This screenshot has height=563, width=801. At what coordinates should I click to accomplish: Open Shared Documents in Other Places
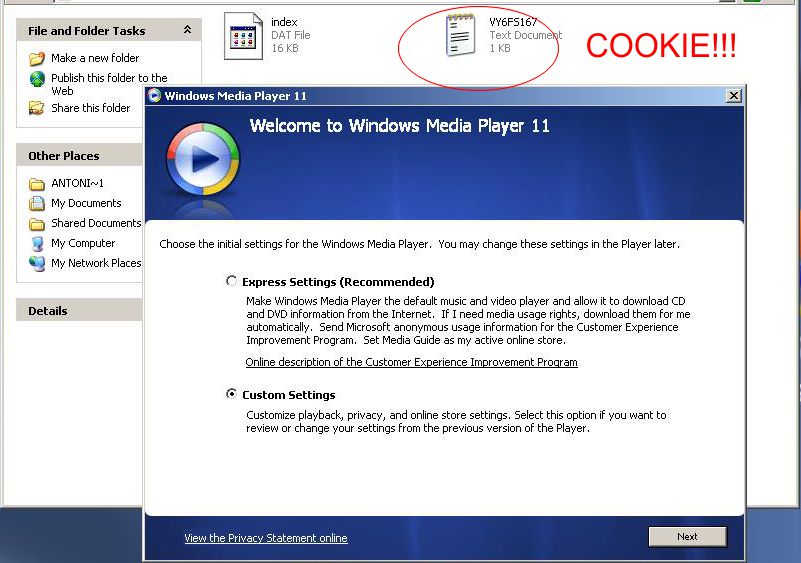96,223
